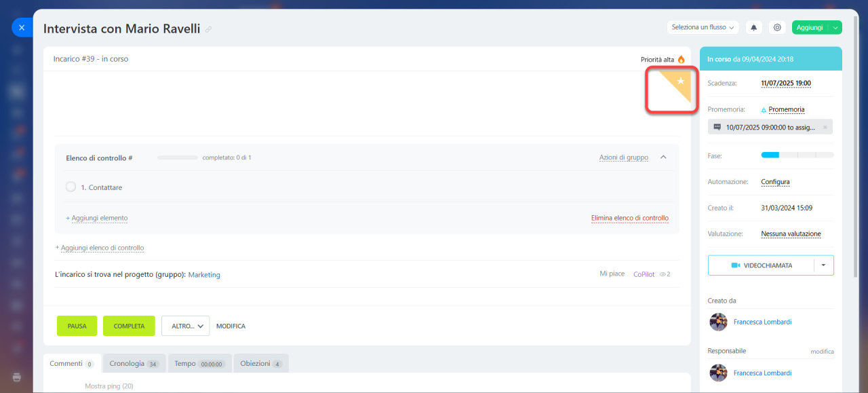Image resolution: width=868 pixels, height=393 pixels.
Task: Open the Altro dropdown menu
Action: [185, 326]
